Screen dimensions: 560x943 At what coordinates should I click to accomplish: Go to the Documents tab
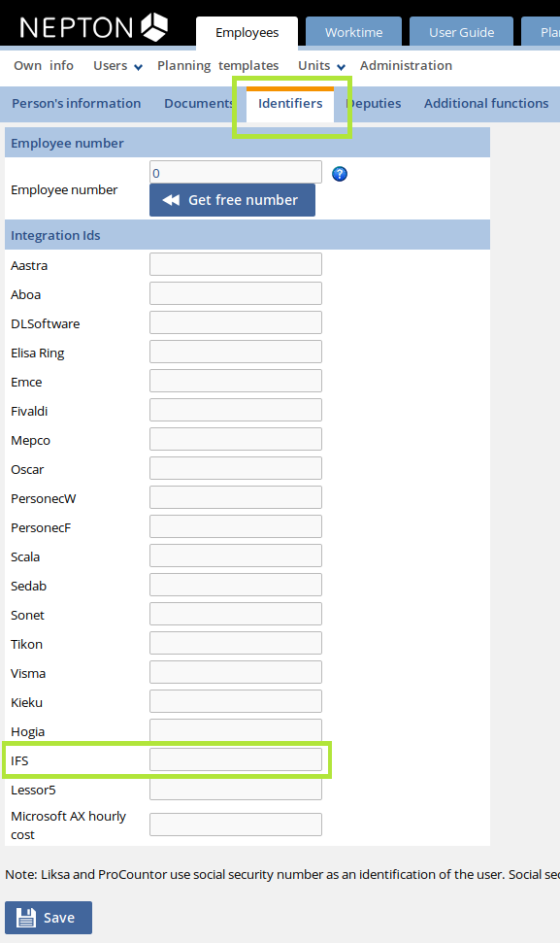[x=199, y=103]
